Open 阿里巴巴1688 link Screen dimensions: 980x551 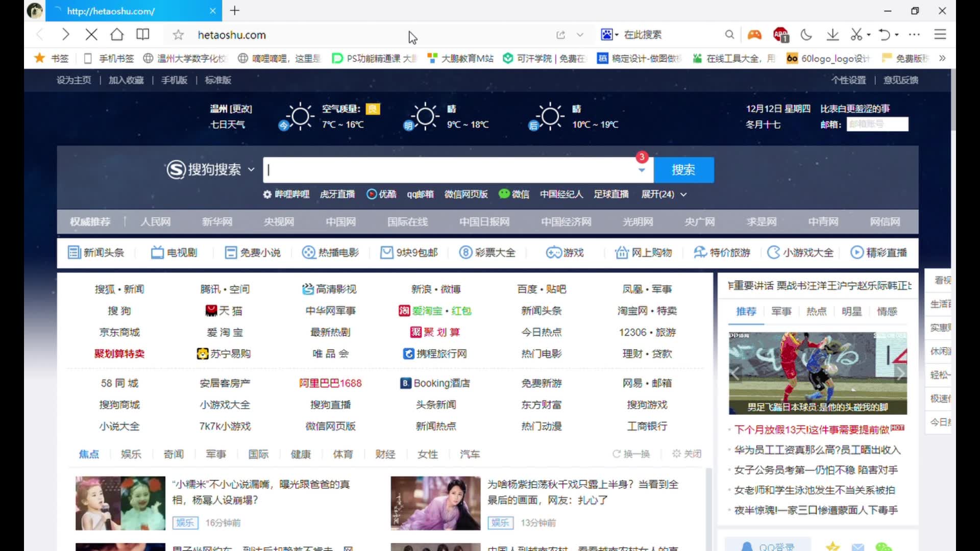pos(330,383)
